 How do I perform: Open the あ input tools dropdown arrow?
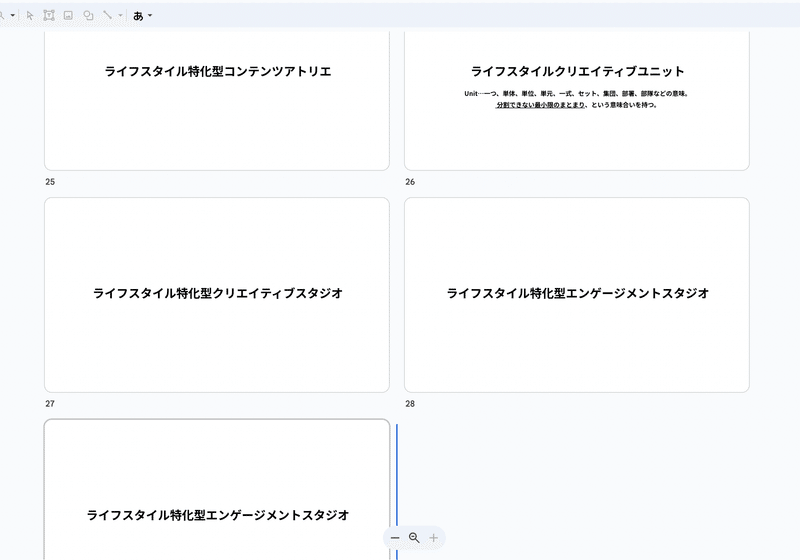(x=150, y=16)
